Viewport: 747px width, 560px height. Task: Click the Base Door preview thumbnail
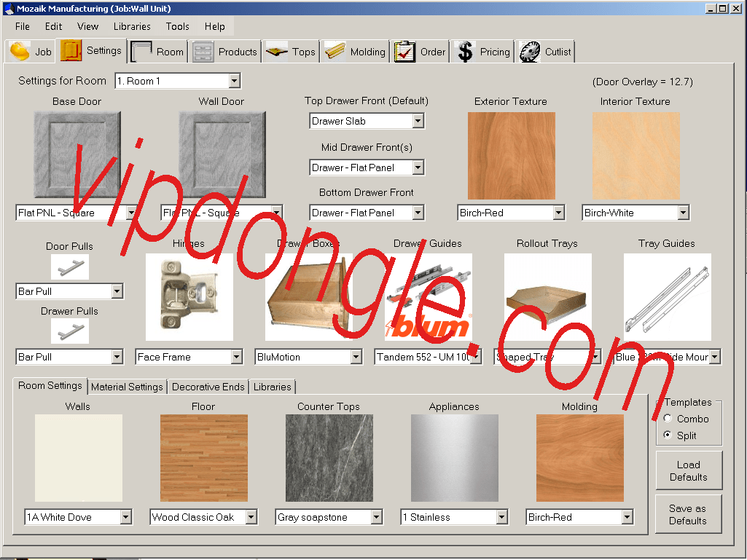click(77, 154)
